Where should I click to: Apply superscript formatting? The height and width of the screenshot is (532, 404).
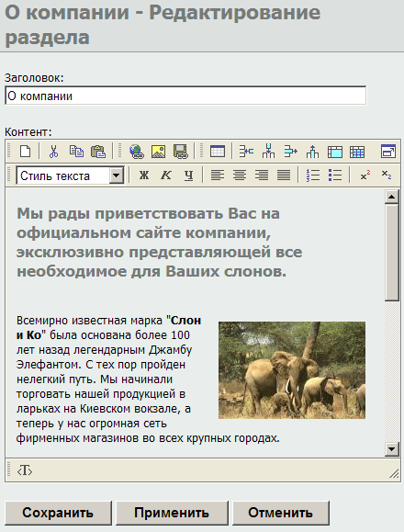click(x=365, y=175)
